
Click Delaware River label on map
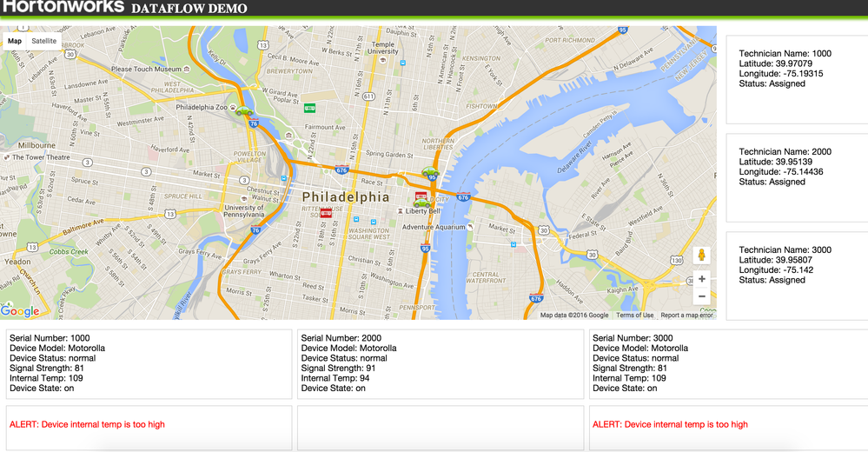pyautogui.click(x=575, y=156)
